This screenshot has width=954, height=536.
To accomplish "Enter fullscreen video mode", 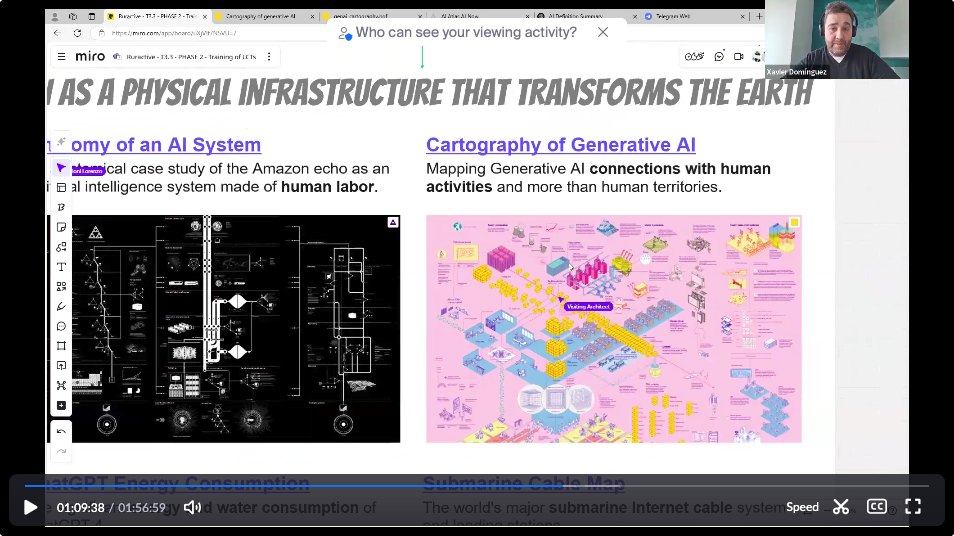I will click(x=913, y=507).
